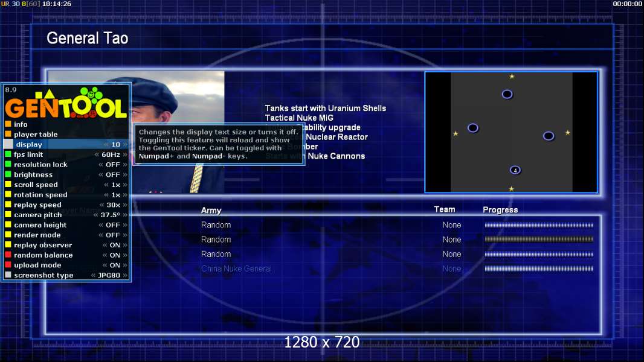Viewport: 644px width, 362px height.
Task: Click the China Nuke General army entry
Action: [x=236, y=268]
